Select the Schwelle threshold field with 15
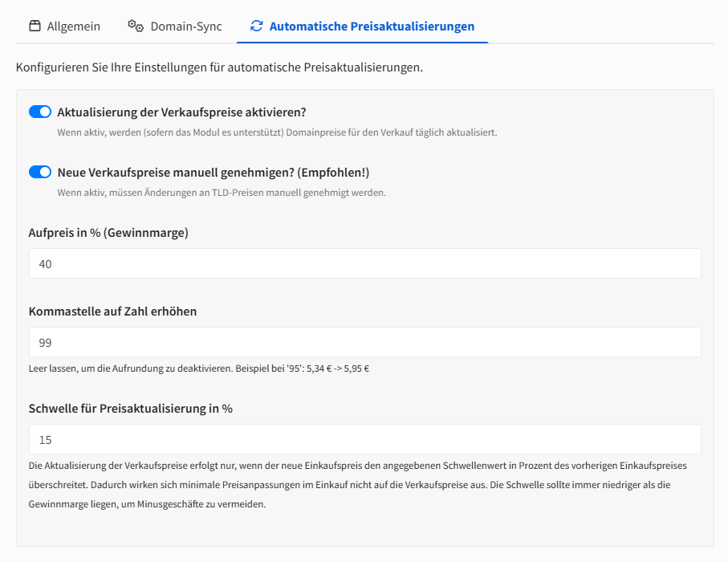Screen dimensions: 728x562 (x=364, y=439)
